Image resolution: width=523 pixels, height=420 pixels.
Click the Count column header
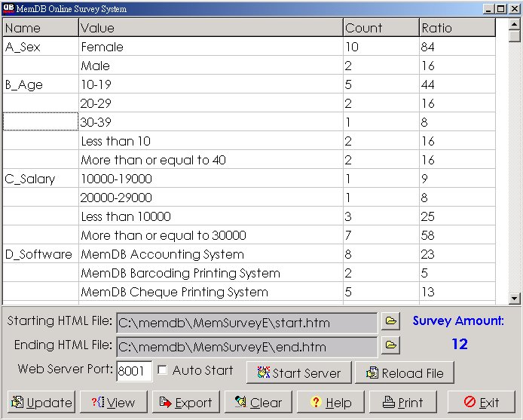(381, 28)
